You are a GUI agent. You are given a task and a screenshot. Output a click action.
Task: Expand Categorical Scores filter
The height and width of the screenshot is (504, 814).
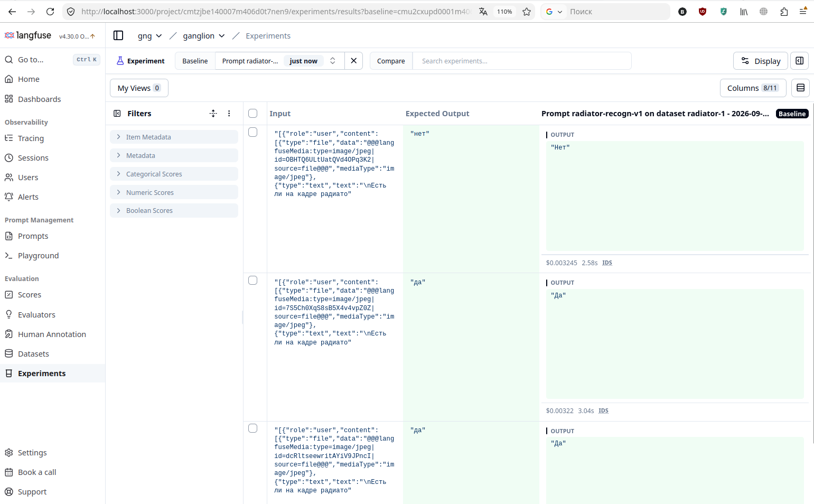(174, 174)
